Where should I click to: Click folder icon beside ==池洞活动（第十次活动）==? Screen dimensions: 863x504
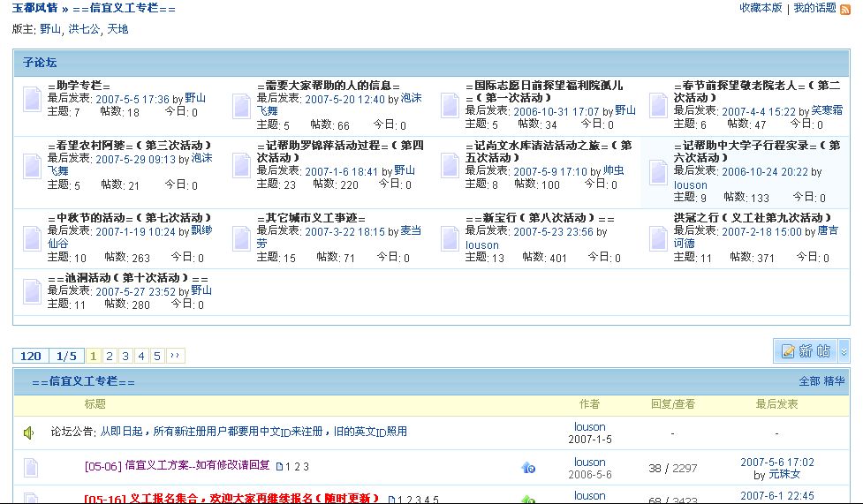[32, 291]
